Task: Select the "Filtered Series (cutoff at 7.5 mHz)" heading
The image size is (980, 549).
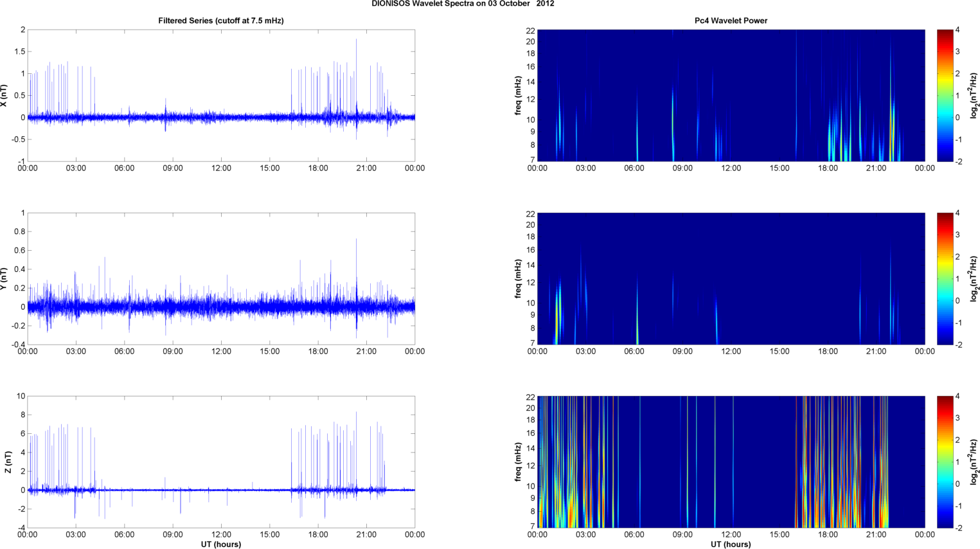Action: tap(221, 21)
